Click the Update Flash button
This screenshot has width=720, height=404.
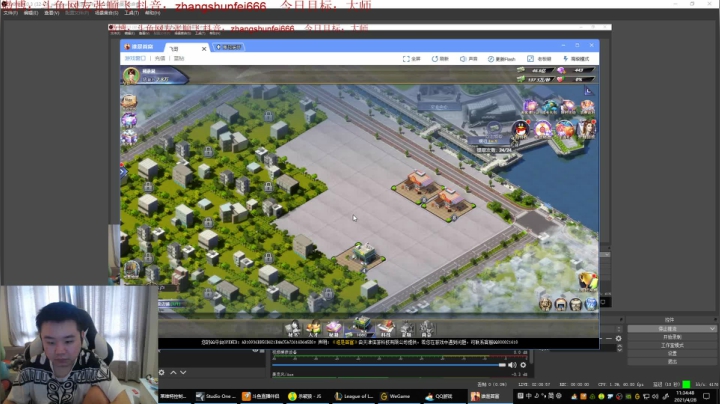[x=501, y=59]
